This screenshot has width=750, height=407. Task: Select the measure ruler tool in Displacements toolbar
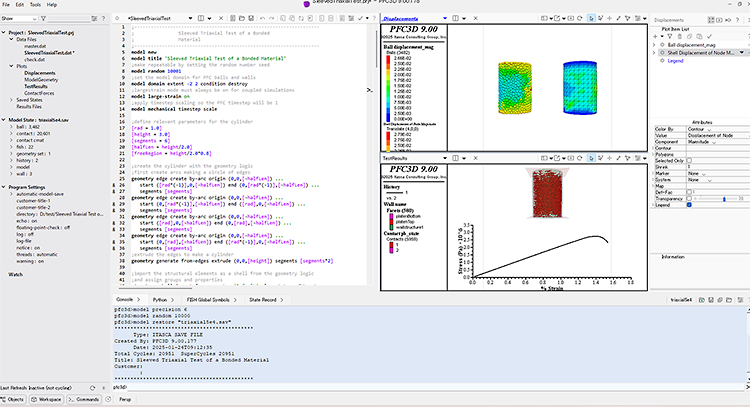tap(618, 18)
